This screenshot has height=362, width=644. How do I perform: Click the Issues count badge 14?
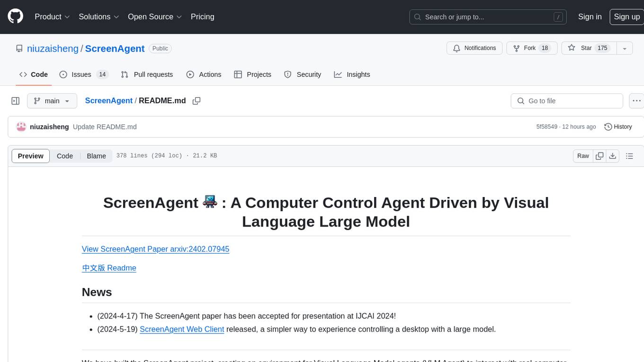click(102, 74)
